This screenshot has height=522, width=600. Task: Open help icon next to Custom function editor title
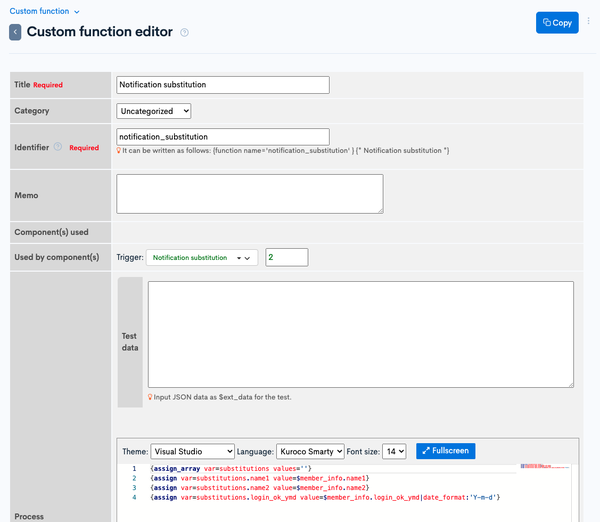(184, 33)
